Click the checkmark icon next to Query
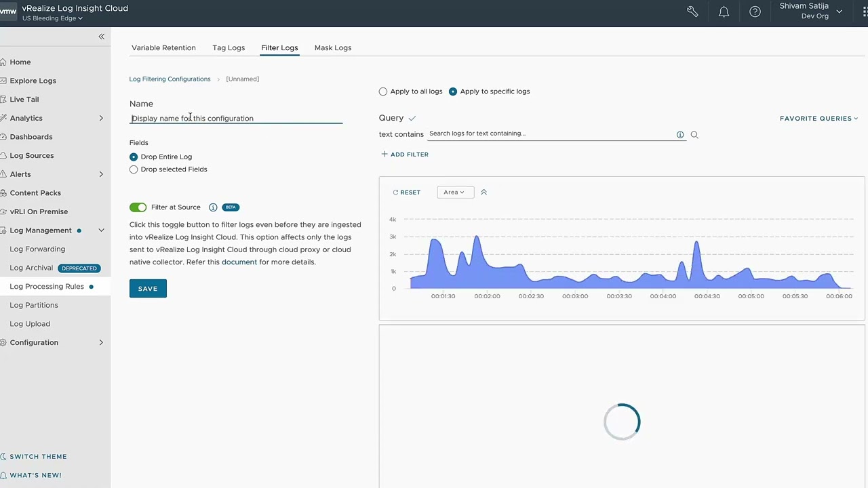Viewport: 868px width, 488px height. [x=412, y=119]
